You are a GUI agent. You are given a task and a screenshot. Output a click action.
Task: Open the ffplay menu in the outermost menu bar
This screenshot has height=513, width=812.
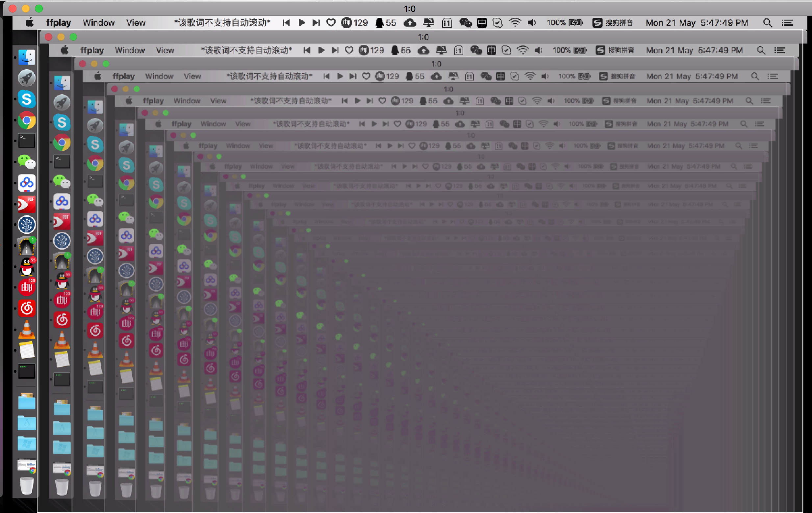click(58, 23)
